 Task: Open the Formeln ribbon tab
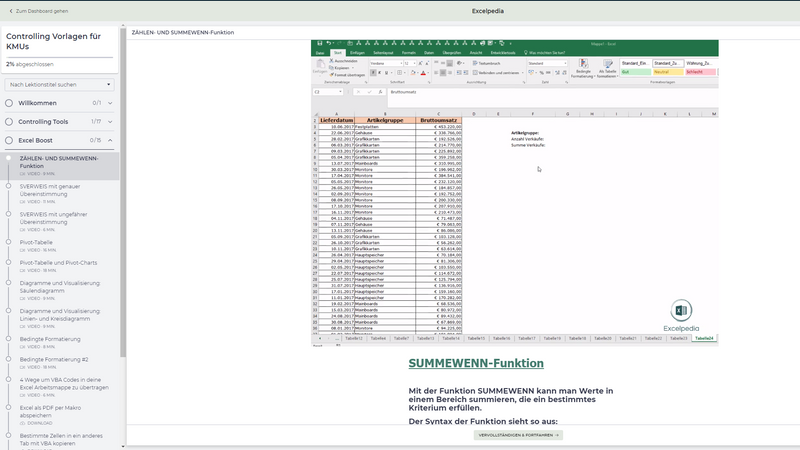point(409,53)
